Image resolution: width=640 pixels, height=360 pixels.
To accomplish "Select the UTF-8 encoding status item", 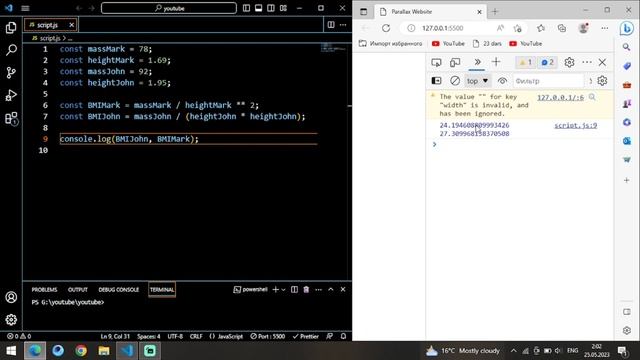I will (x=175, y=336).
